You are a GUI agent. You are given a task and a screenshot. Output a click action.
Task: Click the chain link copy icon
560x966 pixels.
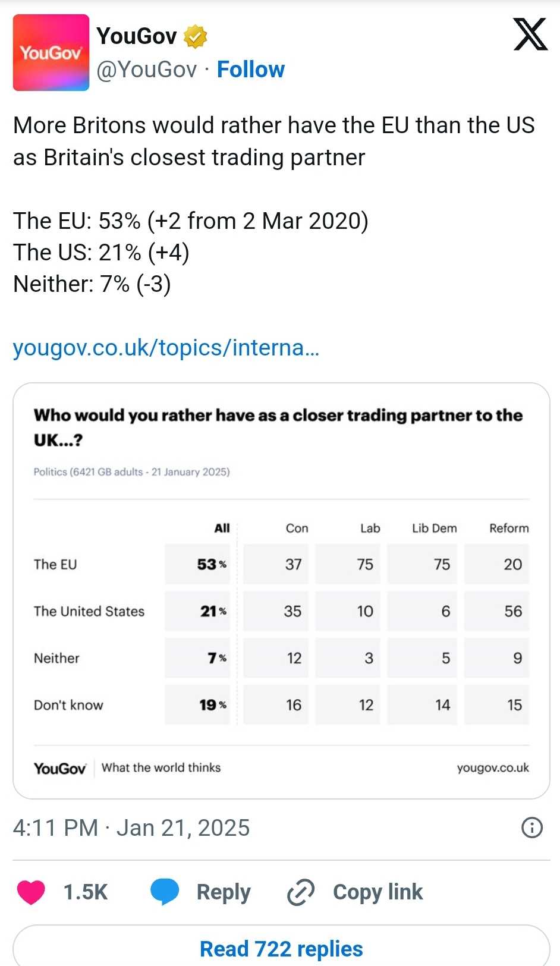pyautogui.click(x=301, y=892)
